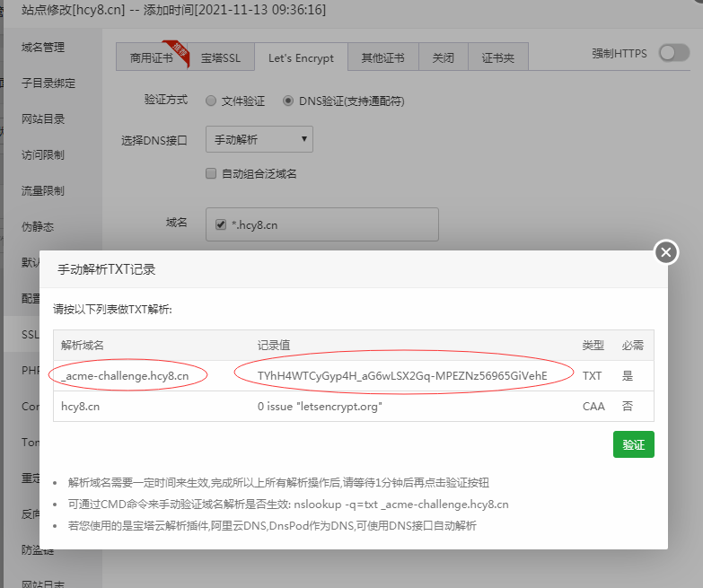The image size is (703, 588).
Task: Toggle the 强制HTTPS switch
Action: [673, 54]
